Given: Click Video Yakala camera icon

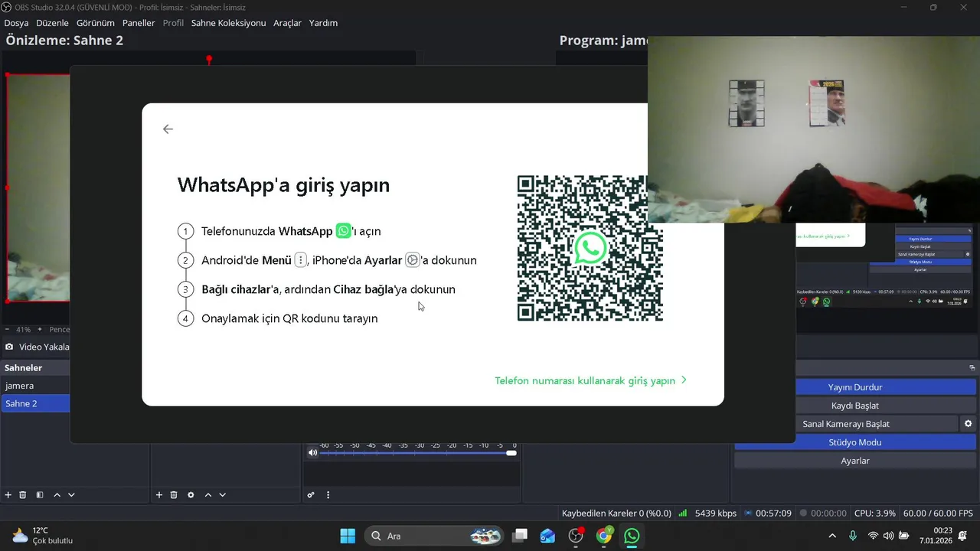Looking at the screenshot, I should [9, 347].
